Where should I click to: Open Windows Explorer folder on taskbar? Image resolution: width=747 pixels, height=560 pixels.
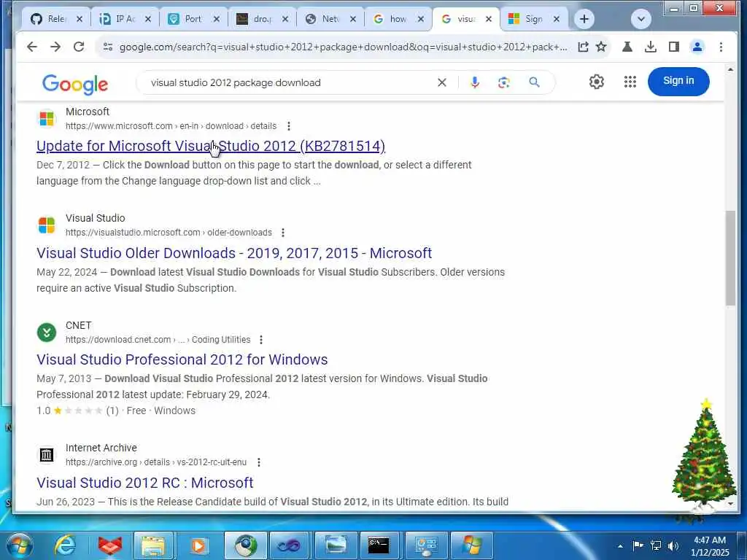point(153,545)
